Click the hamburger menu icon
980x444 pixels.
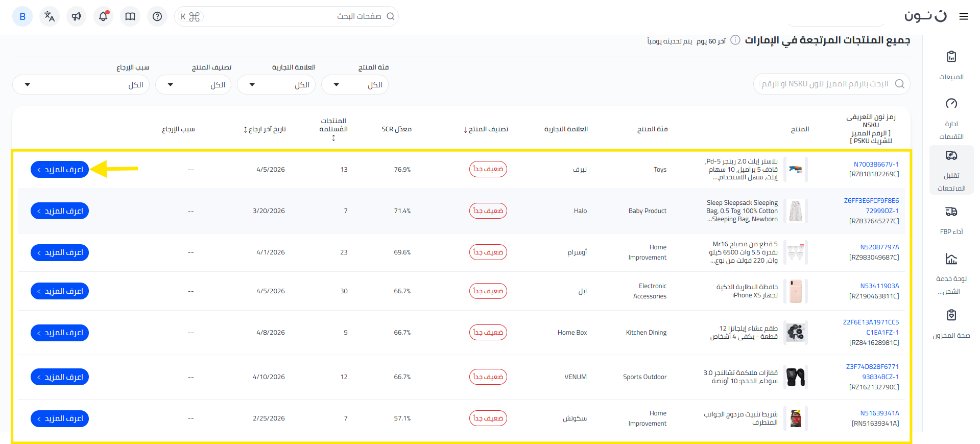tap(963, 16)
